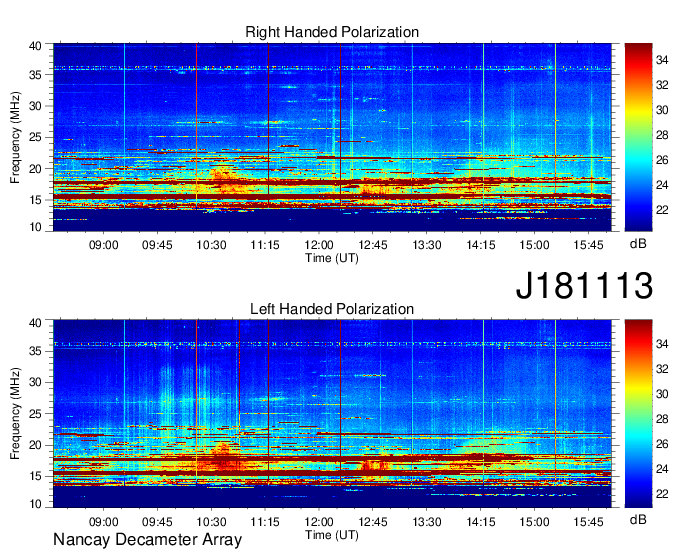Click the "13:30" tick under the left-handed plot
The height and width of the screenshot is (552, 680).
coord(427,522)
